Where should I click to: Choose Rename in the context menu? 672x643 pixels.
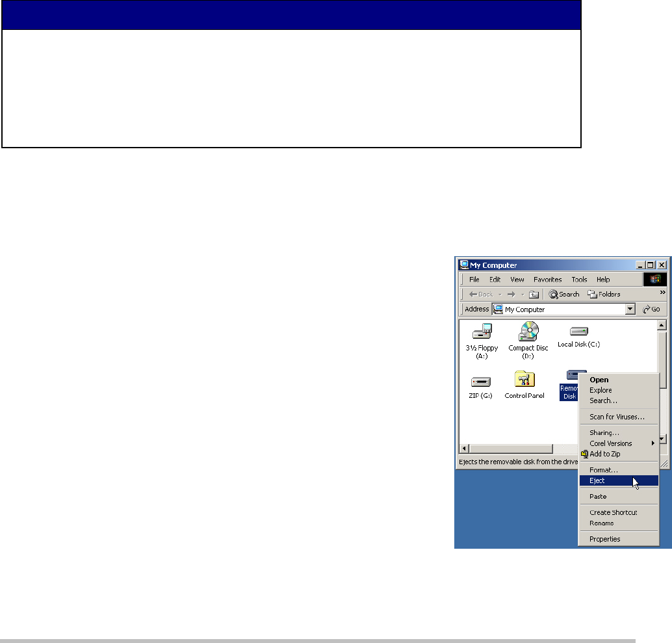(619, 523)
